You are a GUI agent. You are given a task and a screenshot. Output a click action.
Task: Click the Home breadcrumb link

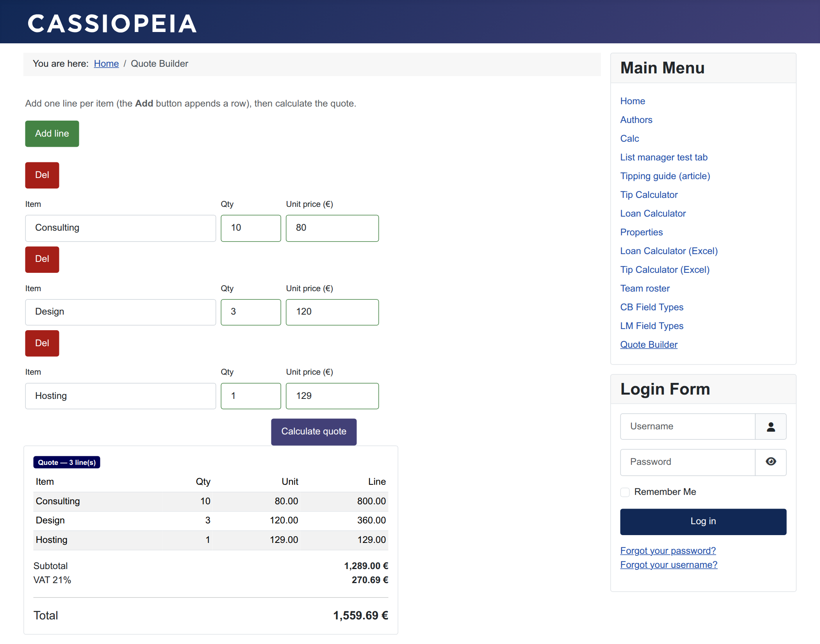106,64
